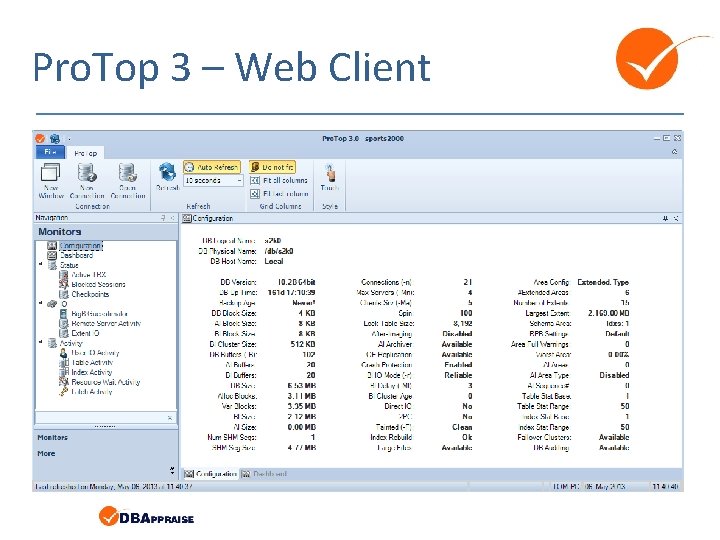Toggle the Do not fit option
The width and height of the screenshot is (720, 540).
[272, 167]
